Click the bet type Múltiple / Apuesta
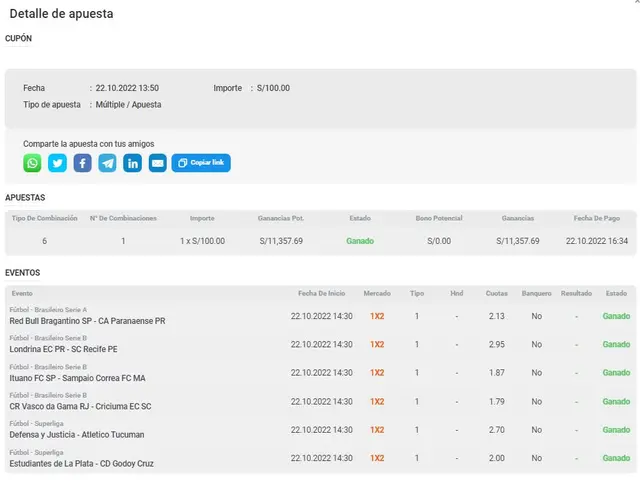The image size is (640, 481). pos(129,105)
